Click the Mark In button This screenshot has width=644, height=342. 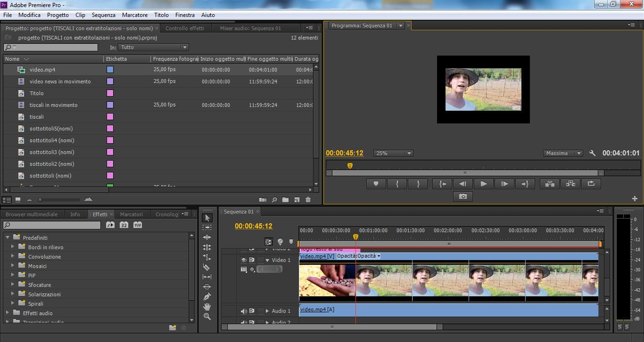[x=397, y=184]
